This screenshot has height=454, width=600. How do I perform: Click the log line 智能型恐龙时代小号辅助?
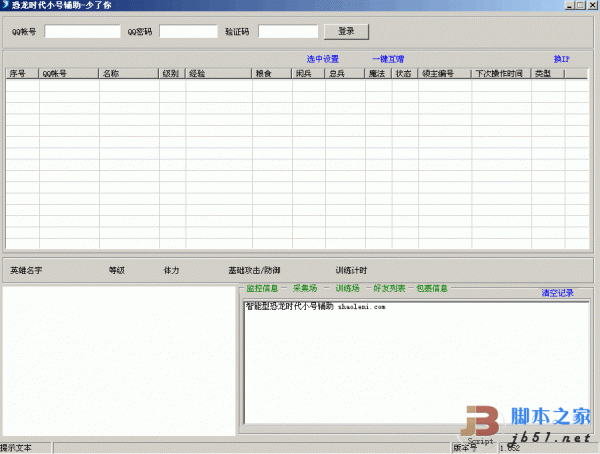click(x=290, y=306)
